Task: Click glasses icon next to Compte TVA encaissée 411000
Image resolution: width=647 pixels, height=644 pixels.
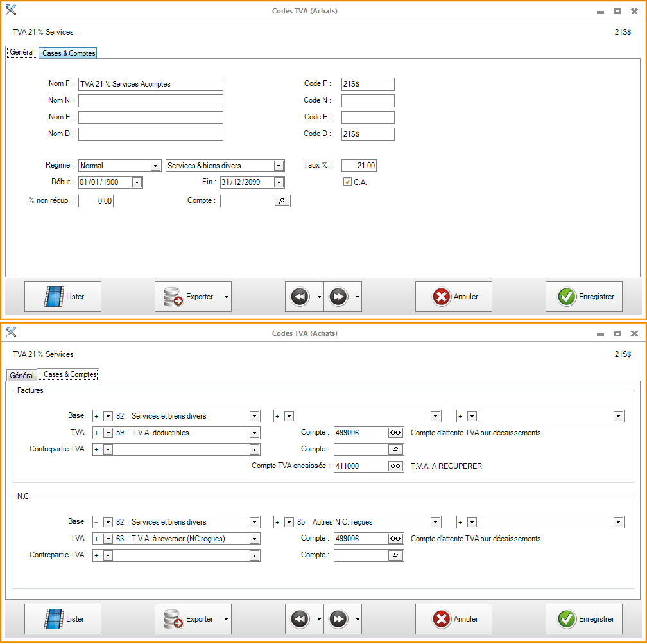Action: [396, 466]
